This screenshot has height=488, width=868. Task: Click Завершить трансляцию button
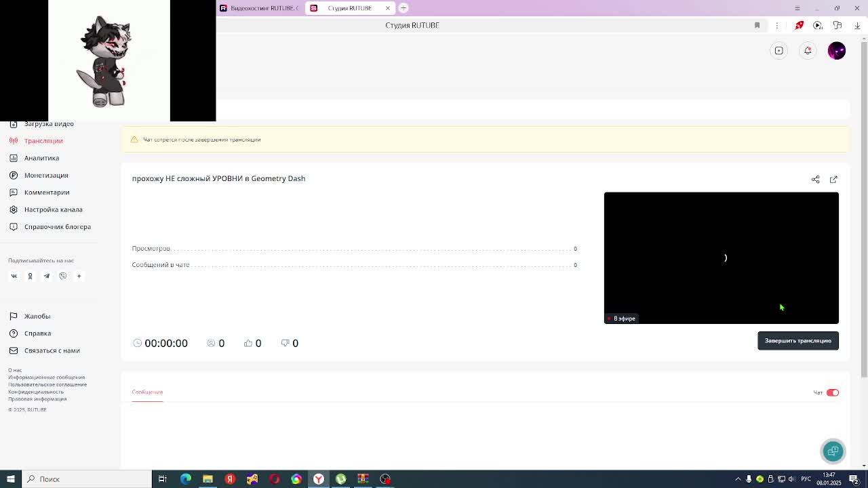point(797,340)
